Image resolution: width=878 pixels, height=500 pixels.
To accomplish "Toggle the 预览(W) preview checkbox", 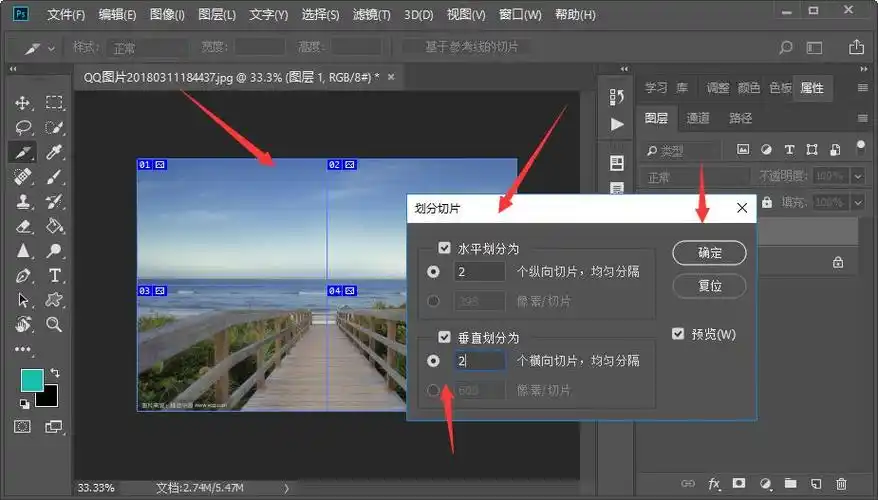I will click(x=679, y=334).
